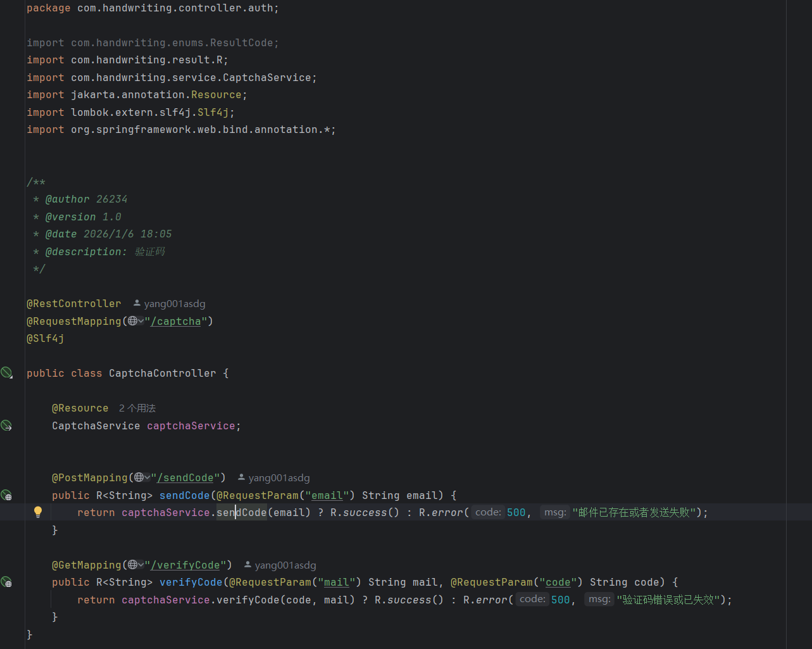Click the underlined "email" request parameter name
Screen dimensions: 812x649
(x=327, y=495)
